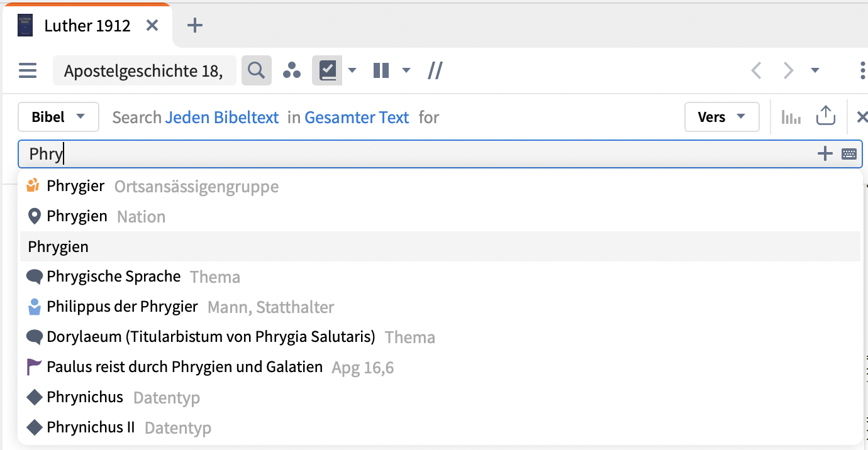Select the Phrygien Nation suggestion
This screenshot has height=450, width=868.
(75, 216)
